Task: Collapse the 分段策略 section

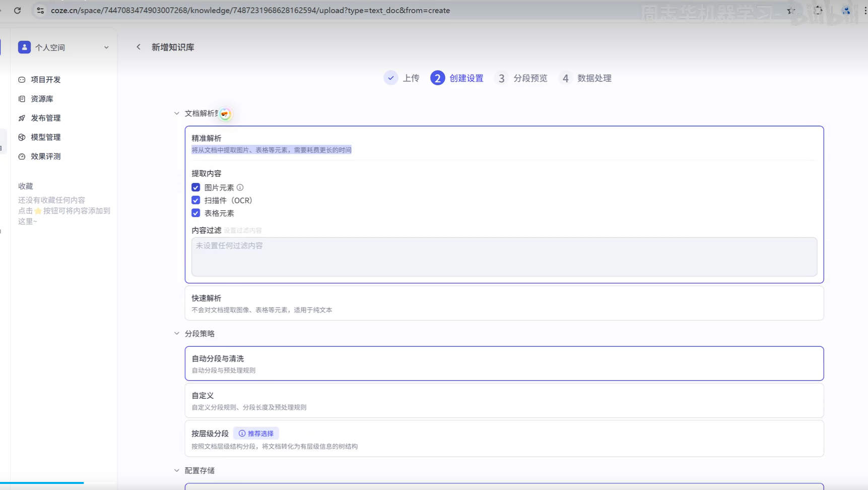Action: (176, 333)
